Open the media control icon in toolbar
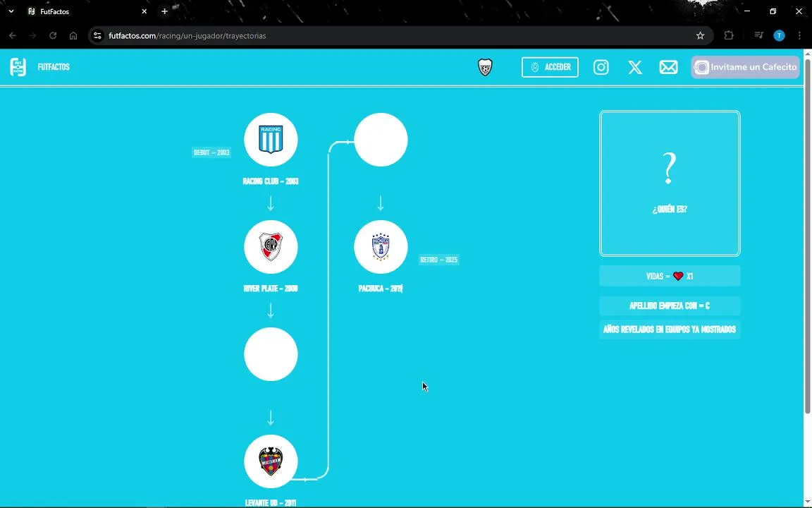 click(758, 36)
